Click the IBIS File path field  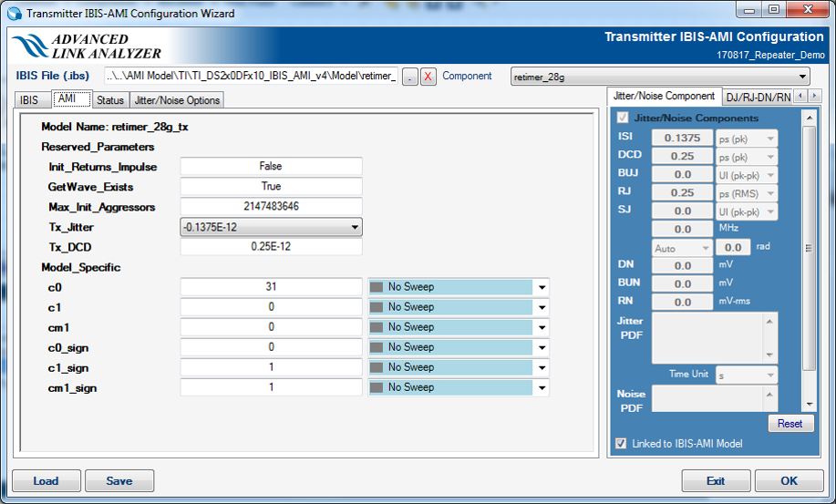click(251, 77)
